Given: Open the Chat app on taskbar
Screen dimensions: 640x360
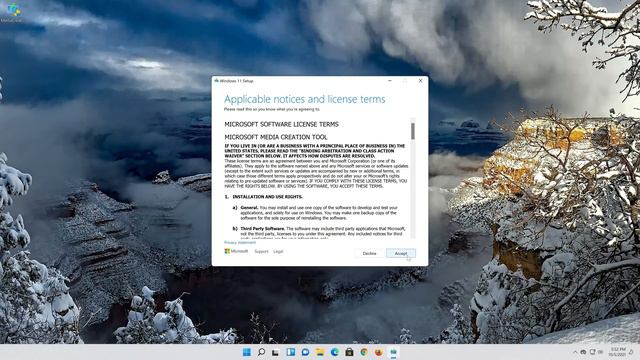Looking at the screenshot, I should point(305,352).
